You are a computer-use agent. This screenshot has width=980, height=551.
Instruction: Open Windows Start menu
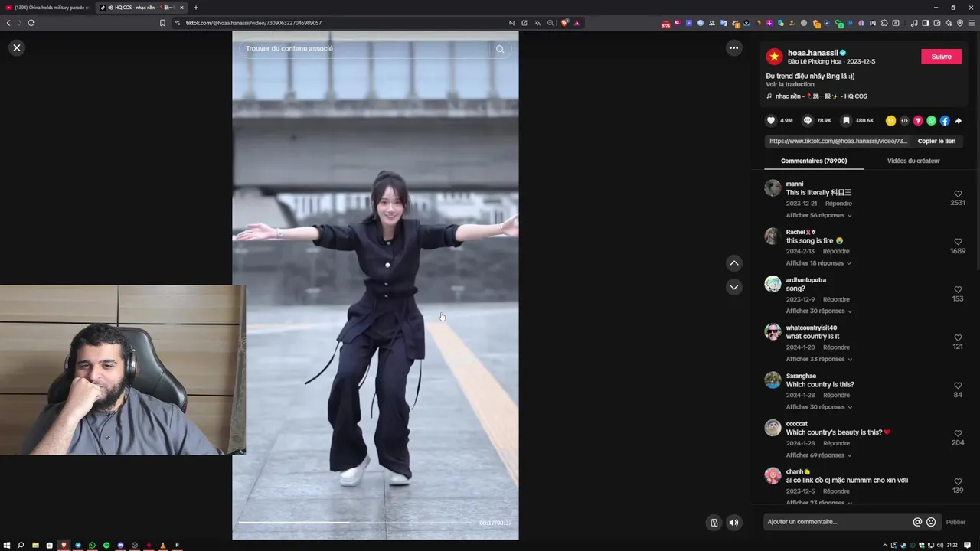point(7,545)
